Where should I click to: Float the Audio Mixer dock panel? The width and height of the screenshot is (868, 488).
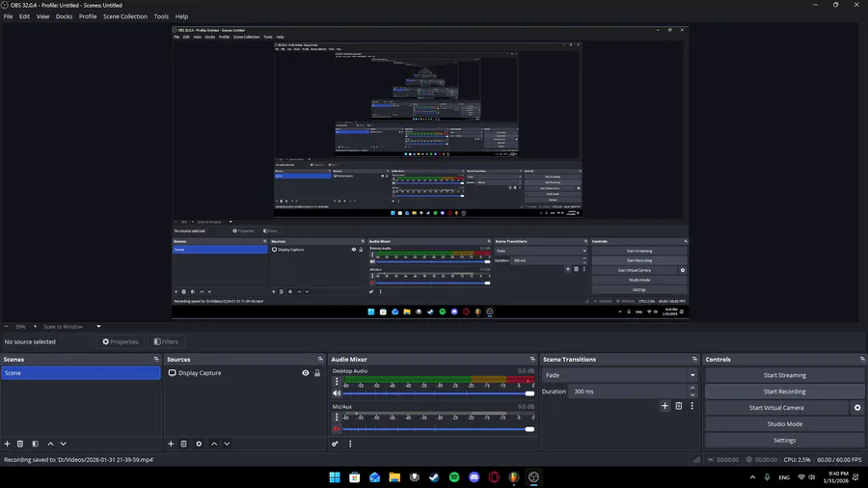point(532,359)
